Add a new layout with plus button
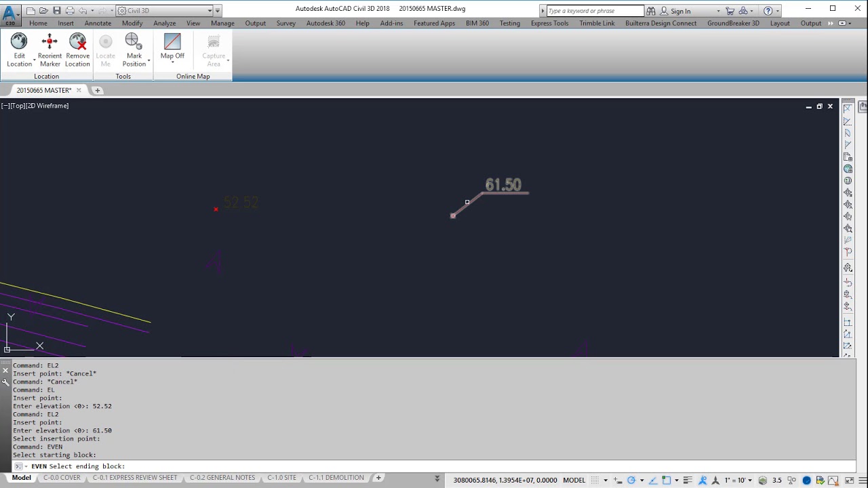 tap(378, 478)
